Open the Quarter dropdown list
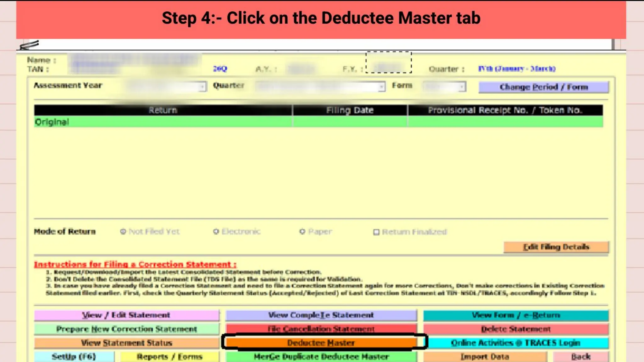 [x=381, y=86]
